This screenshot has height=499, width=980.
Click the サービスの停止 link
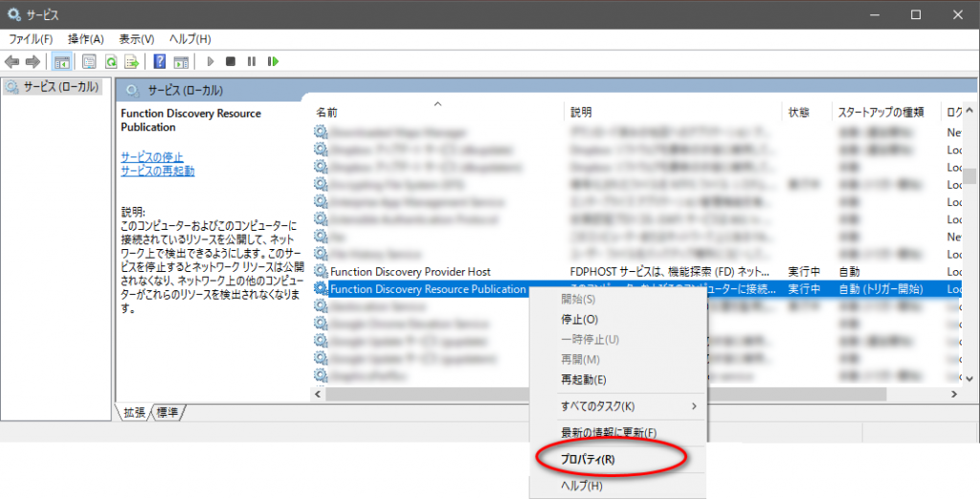(152, 157)
